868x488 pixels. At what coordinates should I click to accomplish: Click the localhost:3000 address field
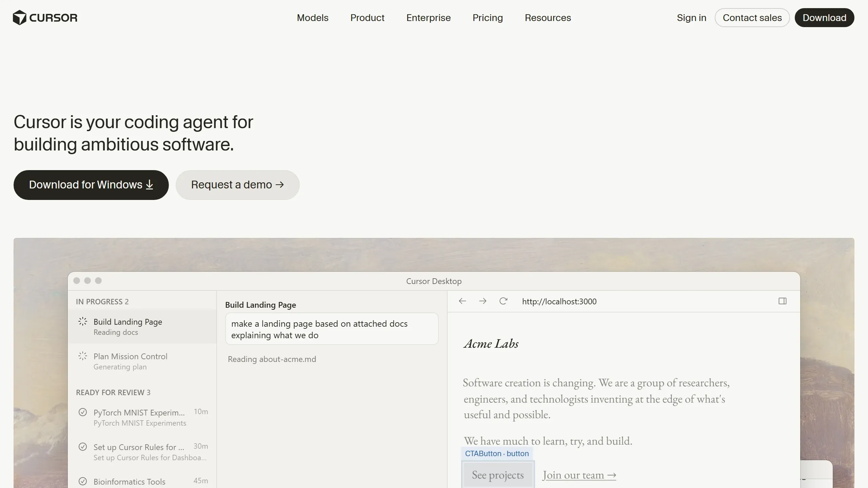point(559,301)
